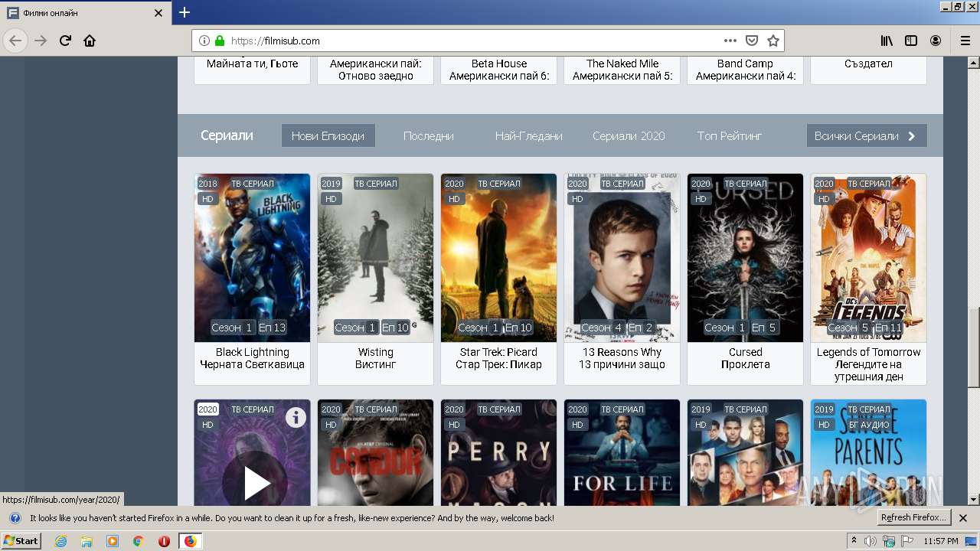
Task: Open a new browser tab
Action: (x=185, y=12)
